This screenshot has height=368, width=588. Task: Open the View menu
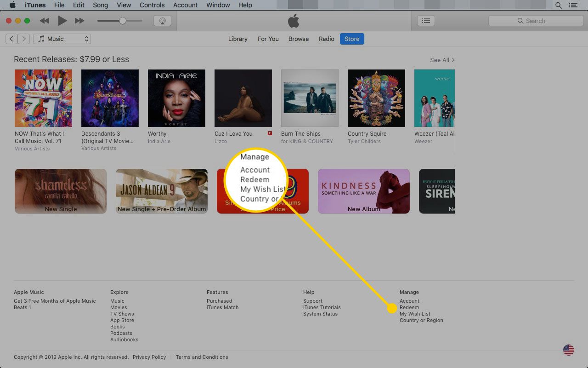[124, 5]
